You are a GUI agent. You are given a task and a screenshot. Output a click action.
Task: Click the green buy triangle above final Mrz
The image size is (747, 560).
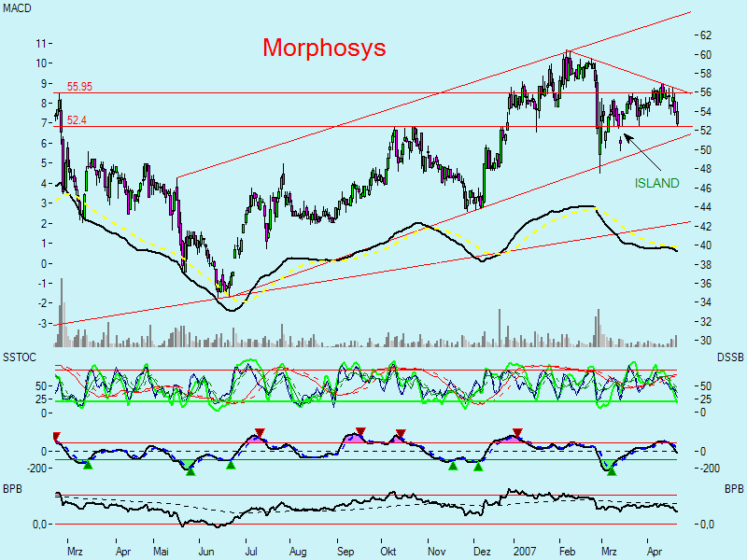tap(612, 471)
